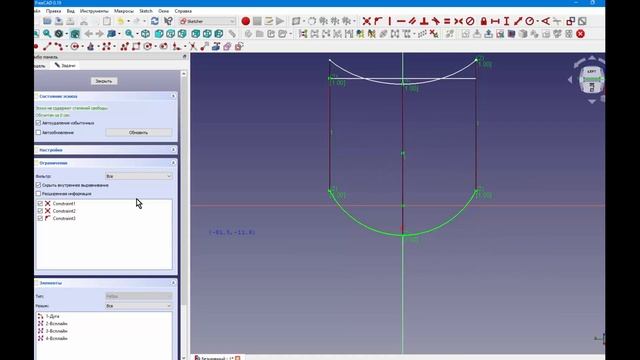Apply the coincident constraint tool
Viewport: 640px width, 360px height.
tap(367, 21)
